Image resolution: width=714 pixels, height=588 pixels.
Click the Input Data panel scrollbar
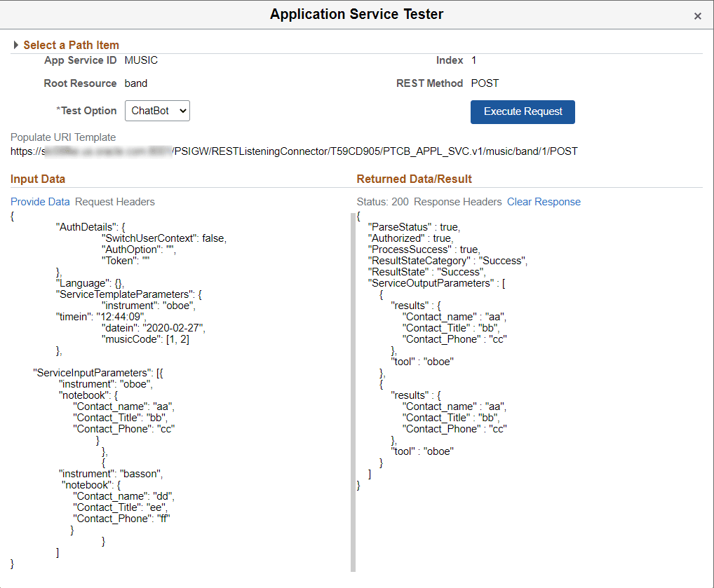pos(351,385)
